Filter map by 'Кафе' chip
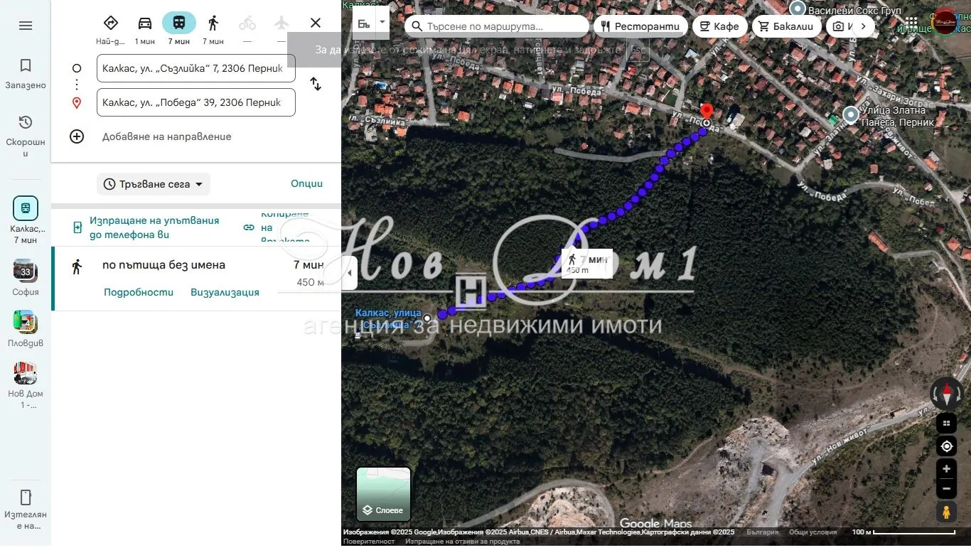This screenshot has height=560, width=971. pyautogui.click(x=719, y=26)
